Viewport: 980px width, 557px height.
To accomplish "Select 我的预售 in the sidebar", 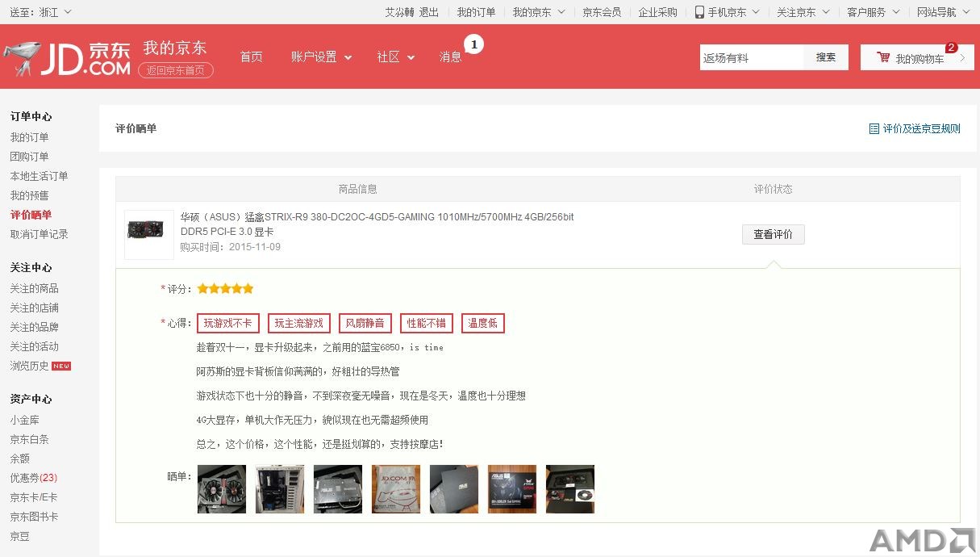I will point(29,195).
